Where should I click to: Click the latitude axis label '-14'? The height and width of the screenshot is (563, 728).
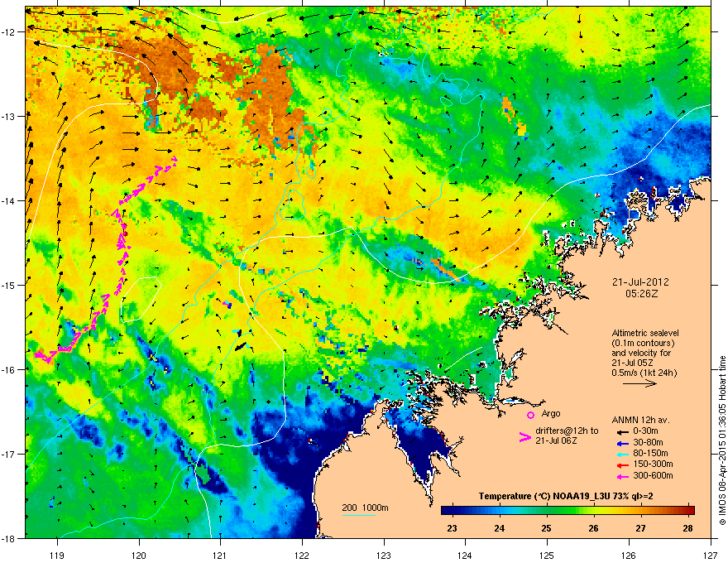[8, 200]
